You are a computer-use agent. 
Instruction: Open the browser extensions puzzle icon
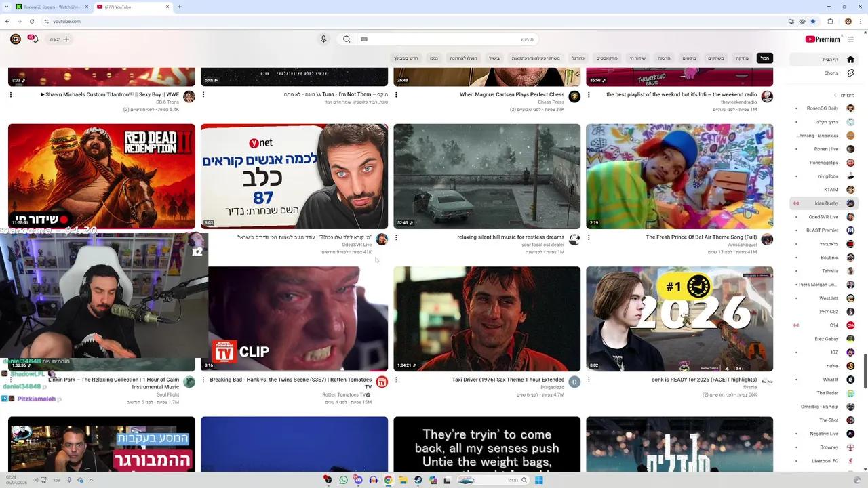point(830,21)
